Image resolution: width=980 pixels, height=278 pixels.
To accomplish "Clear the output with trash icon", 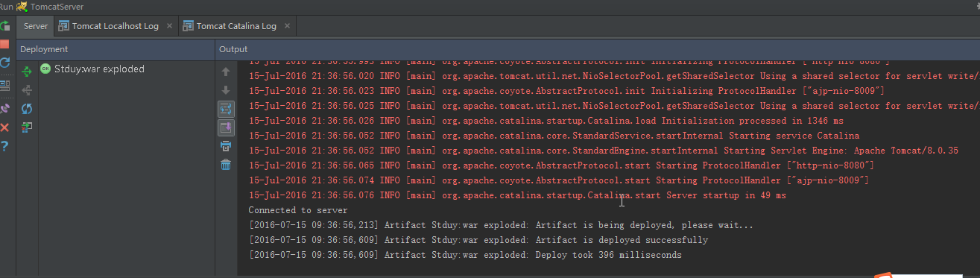I will pyautogui.click(x=226, y=165).
